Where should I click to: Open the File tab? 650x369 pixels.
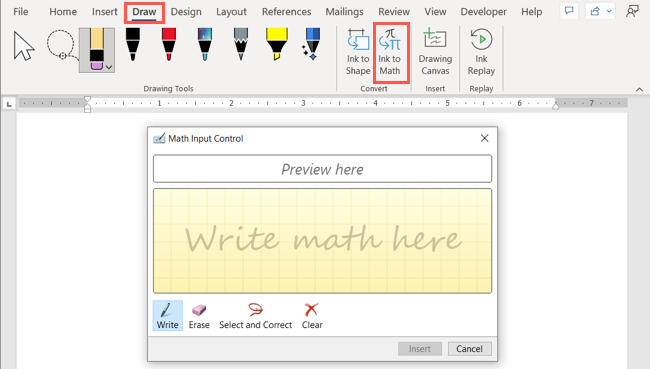(21, 12)
